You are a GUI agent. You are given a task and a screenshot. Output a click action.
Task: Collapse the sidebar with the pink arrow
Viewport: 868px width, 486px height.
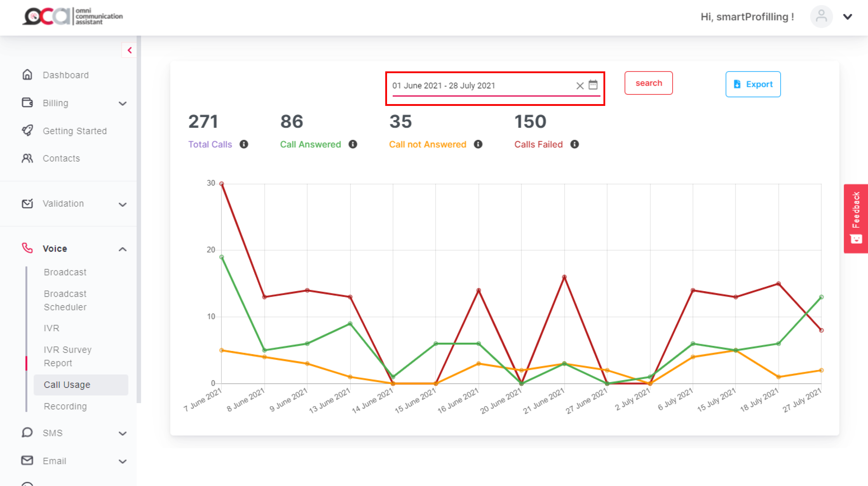coord(129,50)
